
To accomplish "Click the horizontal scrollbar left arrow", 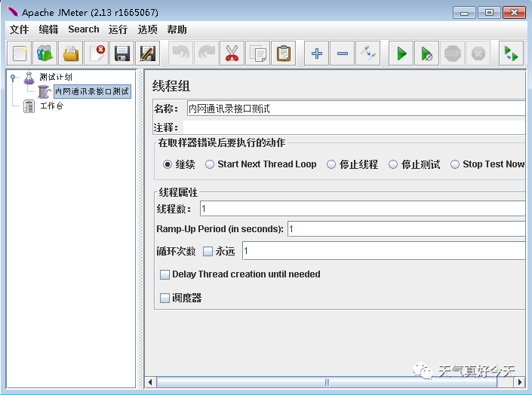I will tap(150, 382).
